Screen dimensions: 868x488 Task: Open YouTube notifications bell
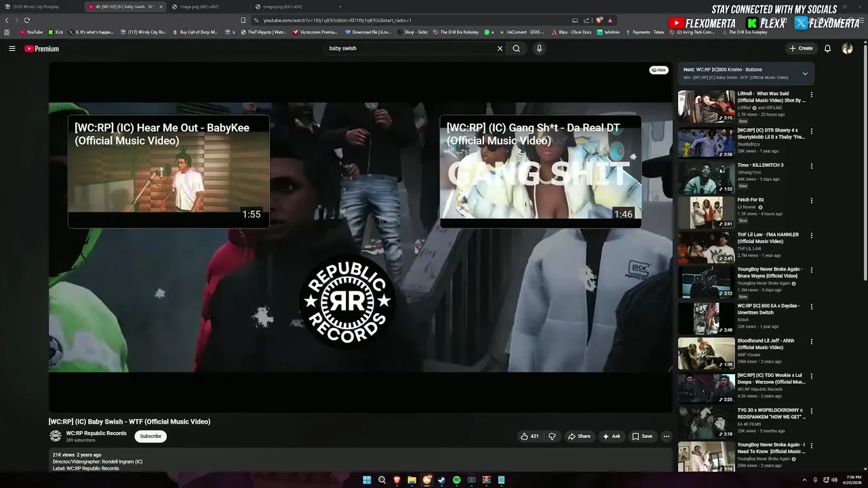pos(827,49)
